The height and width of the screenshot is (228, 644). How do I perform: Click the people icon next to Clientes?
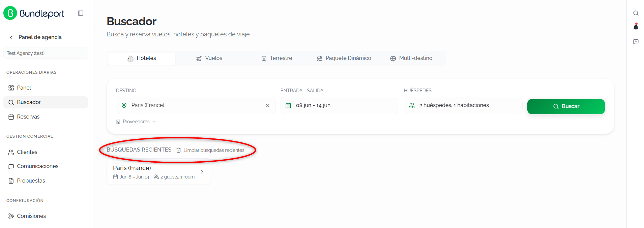pos(11,152)
